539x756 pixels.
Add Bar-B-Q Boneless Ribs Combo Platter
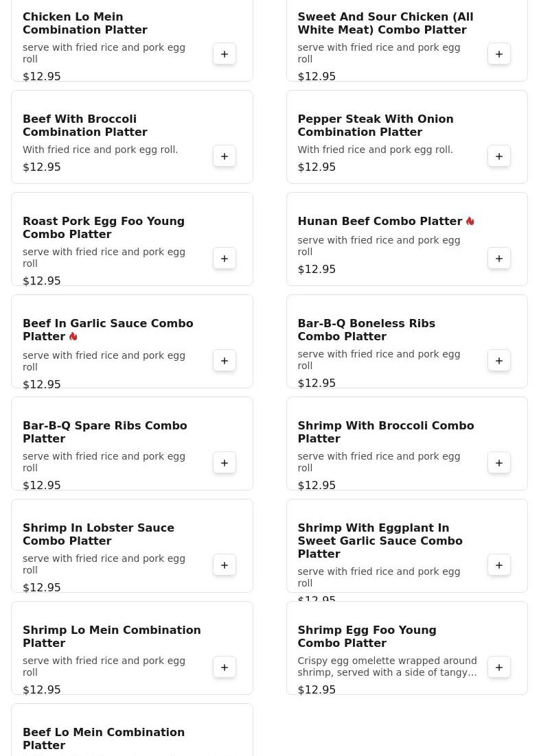pyautogui.click(x=499, y=361)
